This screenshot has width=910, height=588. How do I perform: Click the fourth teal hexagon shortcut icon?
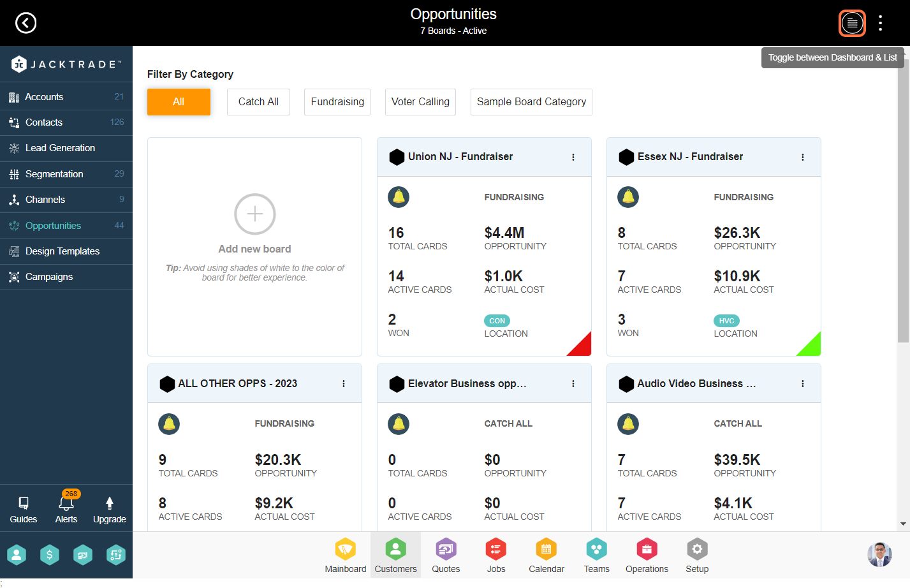pos(115,555)
